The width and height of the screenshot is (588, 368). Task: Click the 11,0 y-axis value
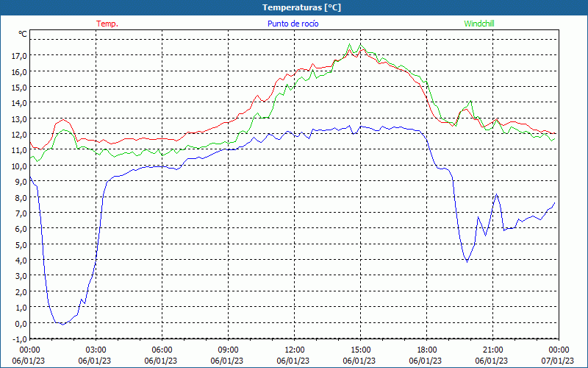coord(19,150)
